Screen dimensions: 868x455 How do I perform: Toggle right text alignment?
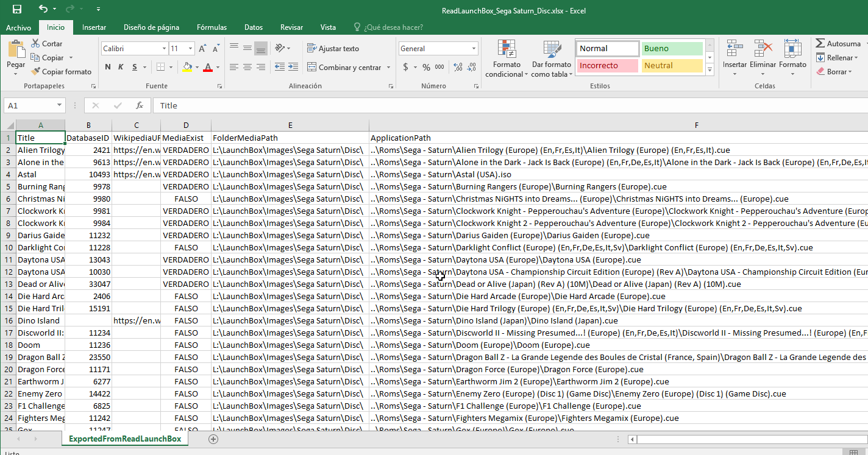pos(261,67)
